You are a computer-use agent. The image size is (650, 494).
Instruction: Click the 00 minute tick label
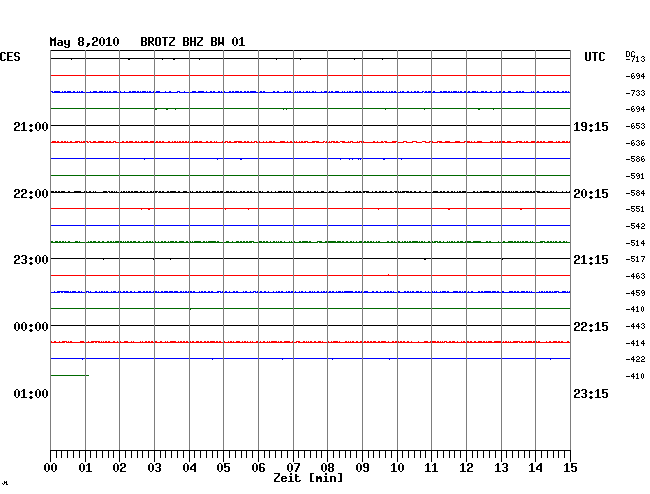(x=51, y=467)
